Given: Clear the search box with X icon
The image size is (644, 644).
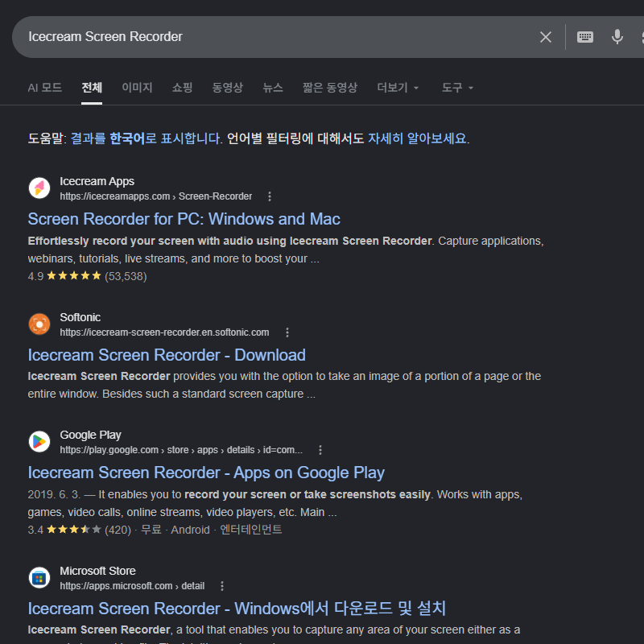Looking at the screenshot, I should 546,37.
